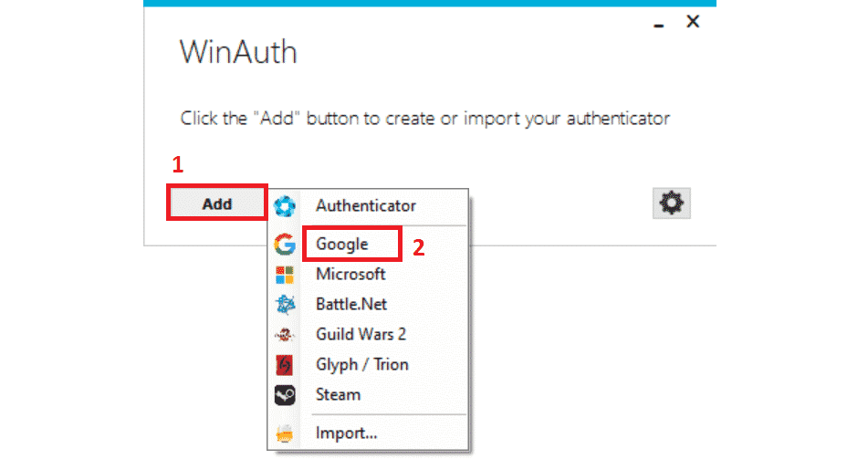The height and width of the screenshot is (459, 868).
Task: Click the Google "G" logo icon
Action: (x=285, y=244)
